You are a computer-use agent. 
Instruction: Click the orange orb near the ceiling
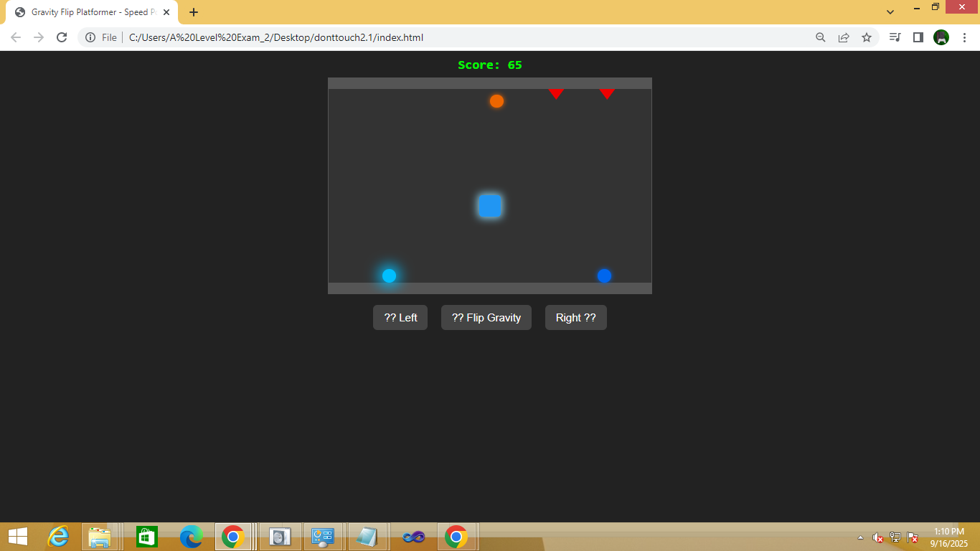click(496, 101)
